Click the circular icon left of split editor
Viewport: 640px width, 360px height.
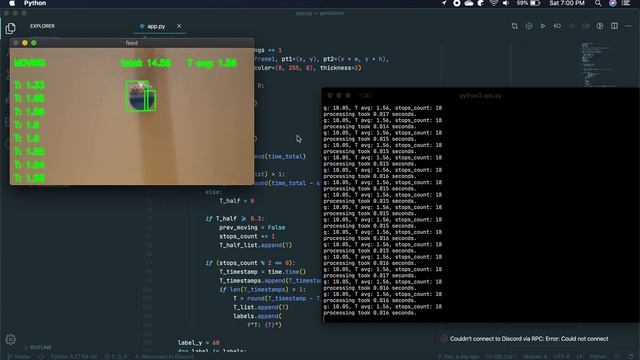point(600,26)
